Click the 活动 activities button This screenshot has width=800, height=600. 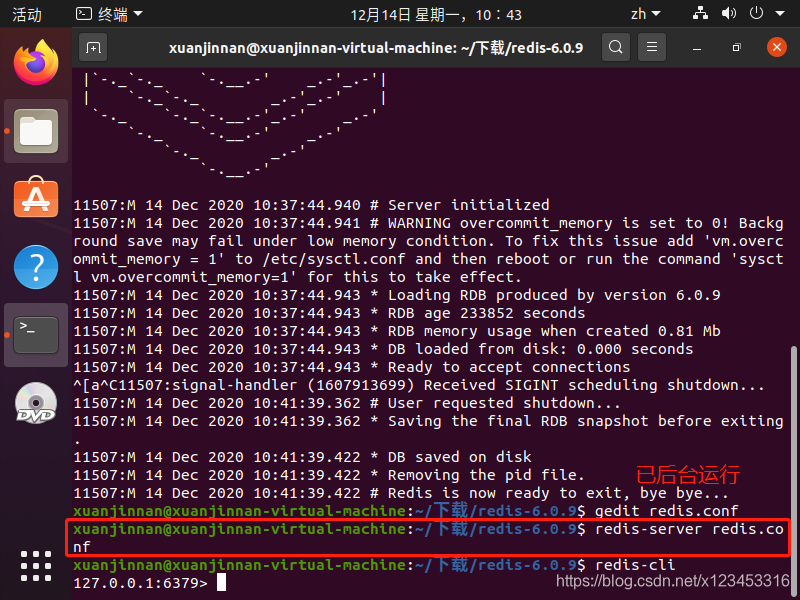pos(27,14)
